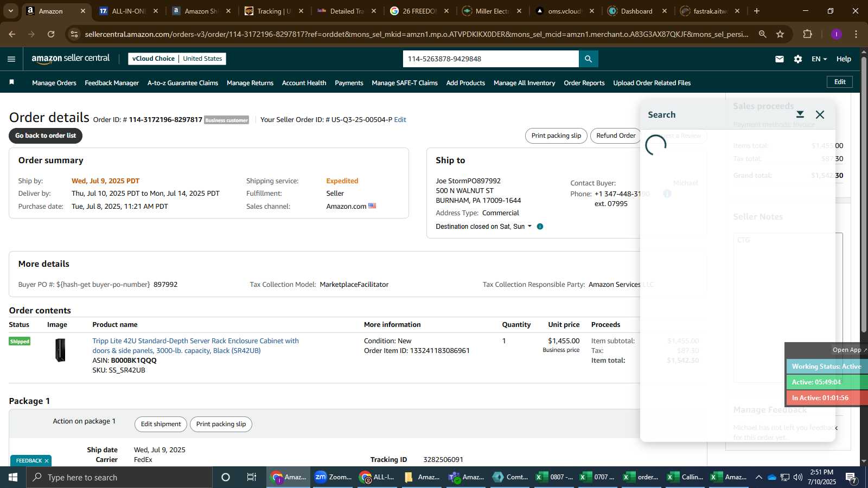Click Edit button in navigation bar

click(x=840, y=82)
